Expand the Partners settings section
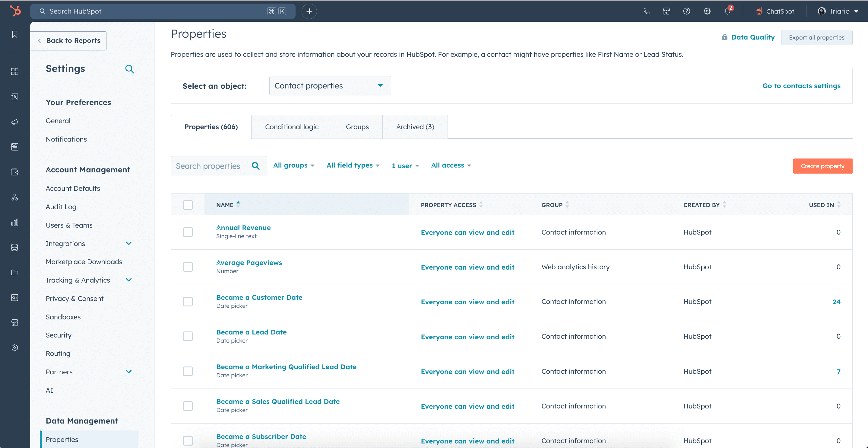 tap(129, 372)
